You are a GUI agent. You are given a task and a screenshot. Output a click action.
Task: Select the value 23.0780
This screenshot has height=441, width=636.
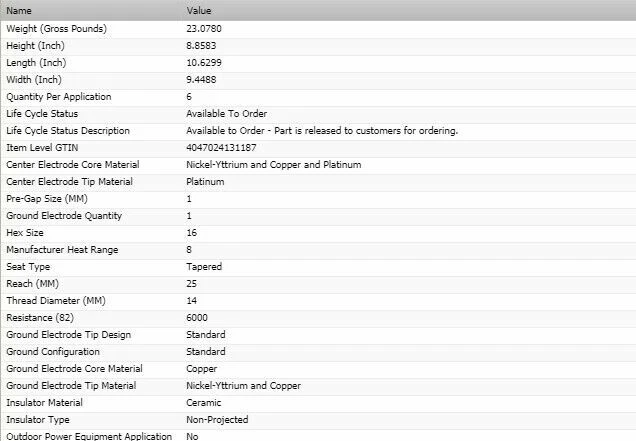(204, 29)
